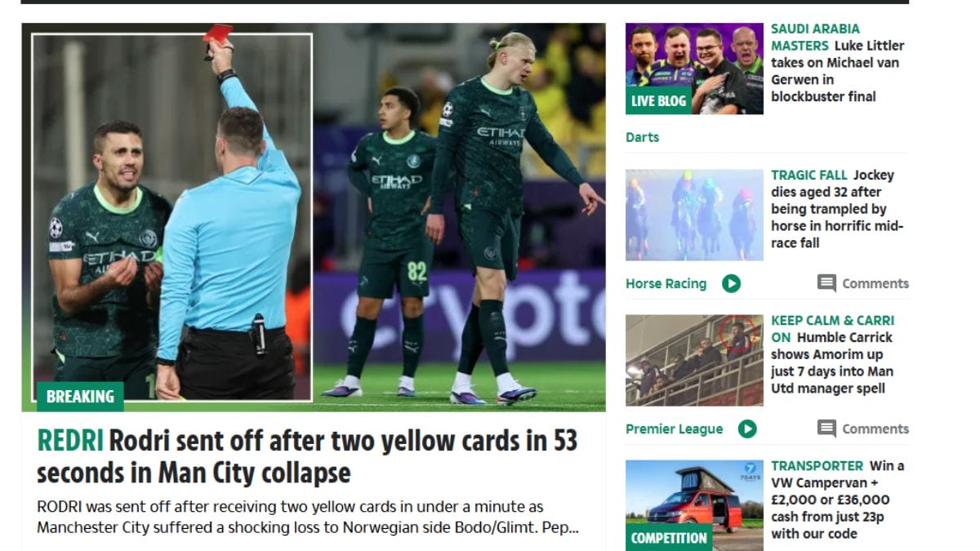Select the Horse Racing category link
Image resolution: width=980 pixels, height=551 pixels.
[666, 283]
